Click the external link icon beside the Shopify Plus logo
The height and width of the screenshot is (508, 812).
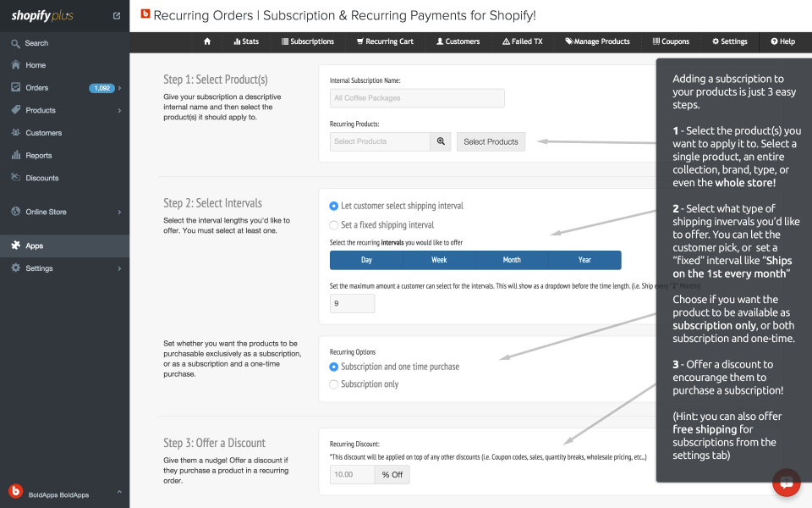117,16
